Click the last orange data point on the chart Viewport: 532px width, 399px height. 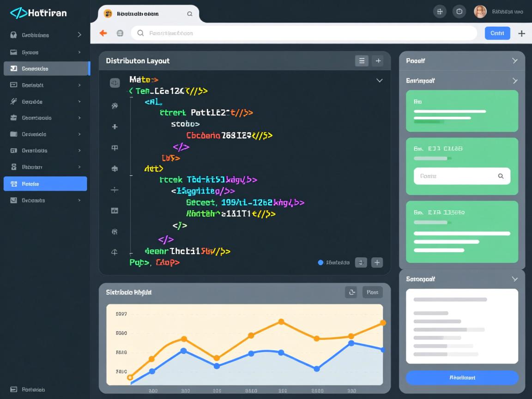coord(382,323)
